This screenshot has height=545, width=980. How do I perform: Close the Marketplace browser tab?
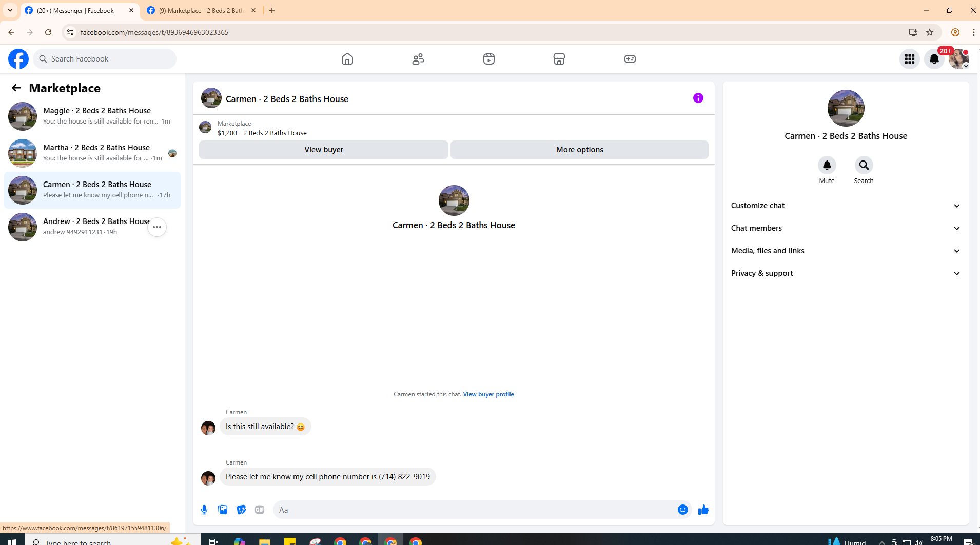click(x=253, y=10)
